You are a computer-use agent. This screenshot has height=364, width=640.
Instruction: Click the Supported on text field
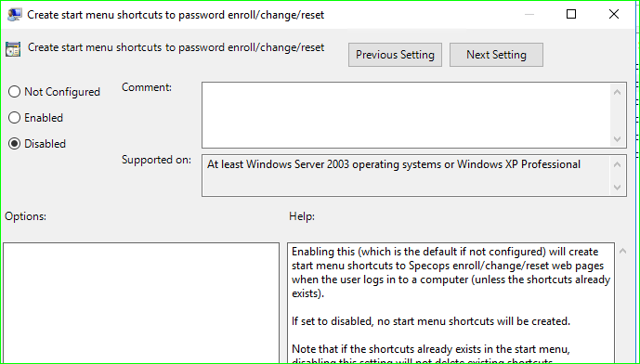(407, 175)
